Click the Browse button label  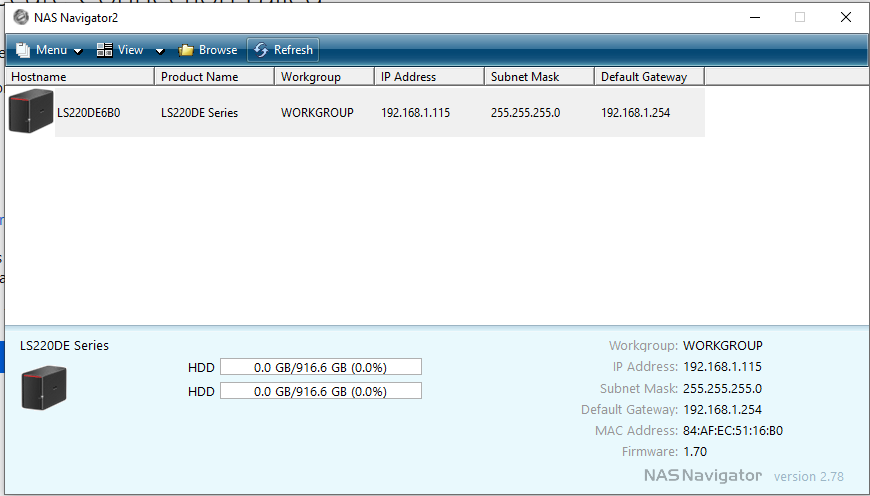218,50
